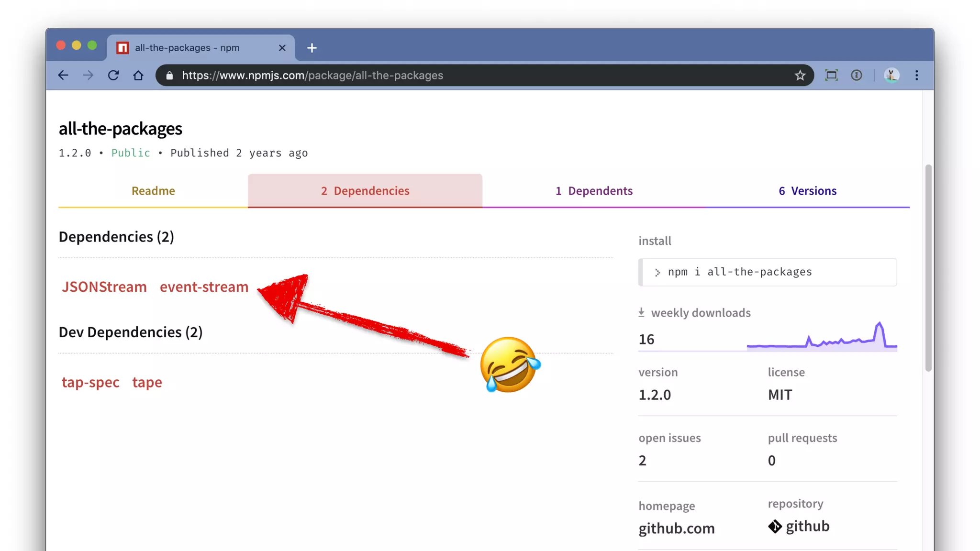The width and height of the screenshot is (980, 551).
Task: Open the 1 Dependents tab
Action: pyautogui.click(x=594, y=191)
